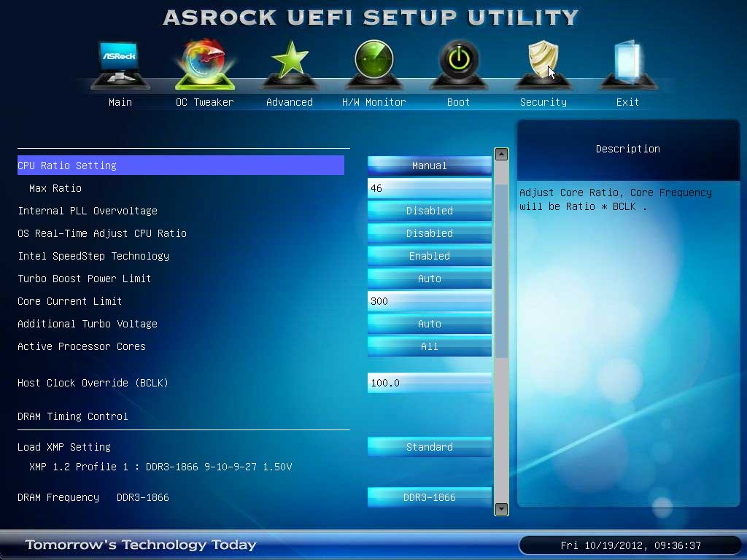Open the Advanced star icon
The height and width of the screenshot is (560, 747).
pos(290,64)
